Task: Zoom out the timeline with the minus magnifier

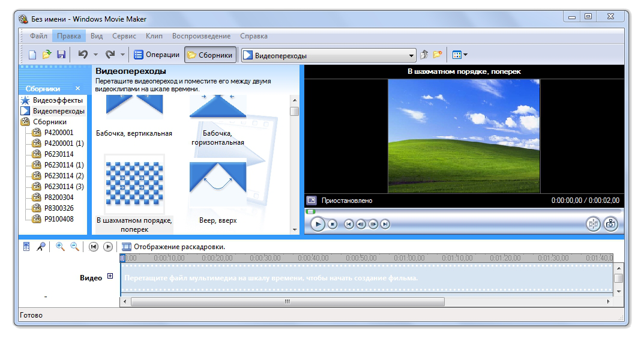Action: point(74,247)
